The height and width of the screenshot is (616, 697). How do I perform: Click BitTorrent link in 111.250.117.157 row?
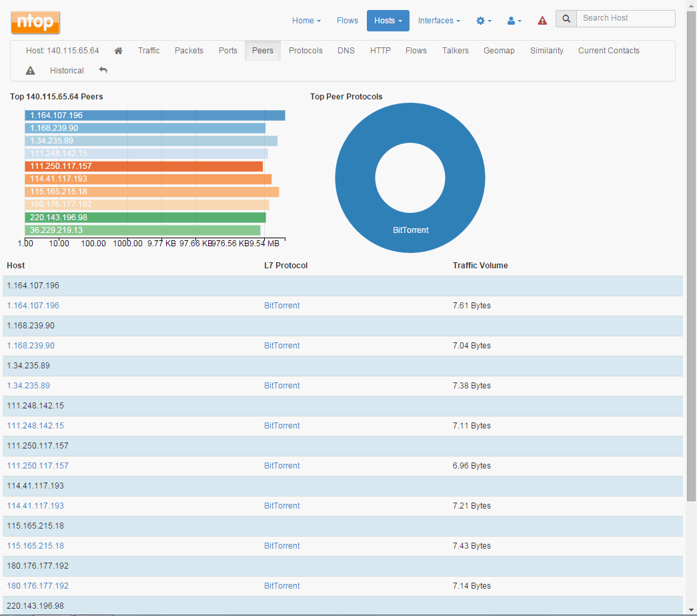[282, 466]
